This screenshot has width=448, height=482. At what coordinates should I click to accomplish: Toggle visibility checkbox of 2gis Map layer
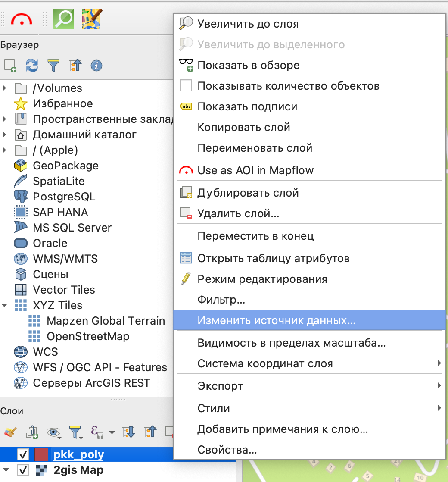23,470
